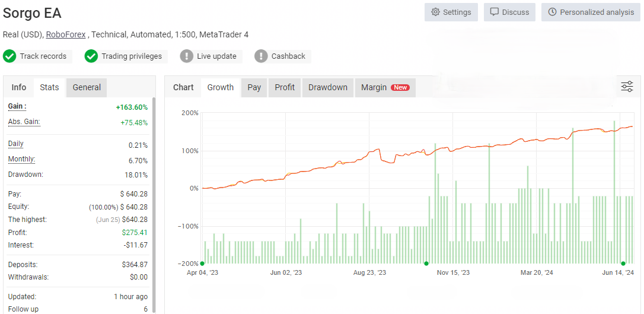Open the chart filter sliders icon
Viewport: 644px width, 314px height.
(x=627, y=87)
